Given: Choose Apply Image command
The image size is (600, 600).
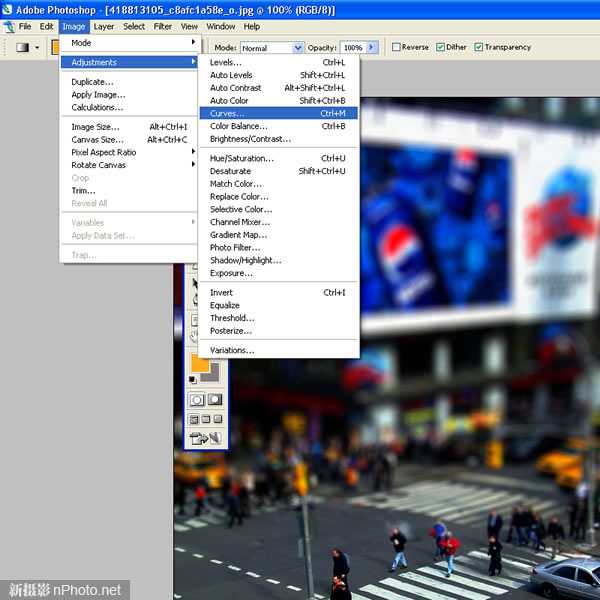Looking at the screenshot, I should (x=129, y=95).
